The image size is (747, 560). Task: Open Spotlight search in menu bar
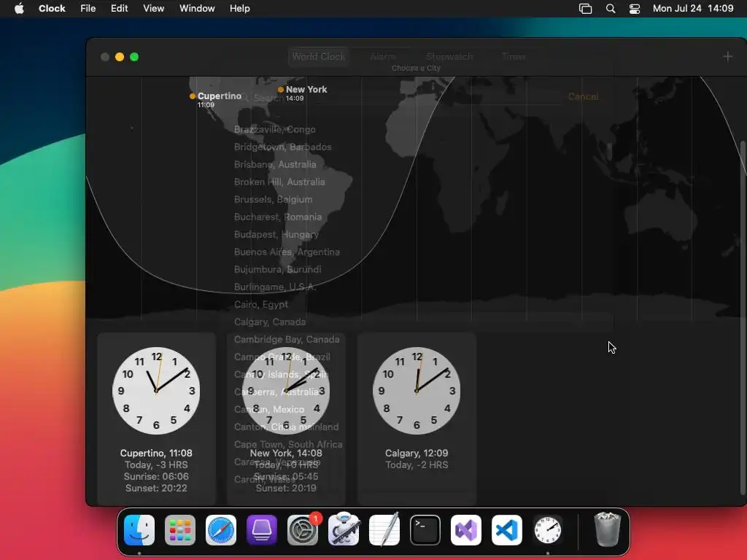tap(611, 9)
